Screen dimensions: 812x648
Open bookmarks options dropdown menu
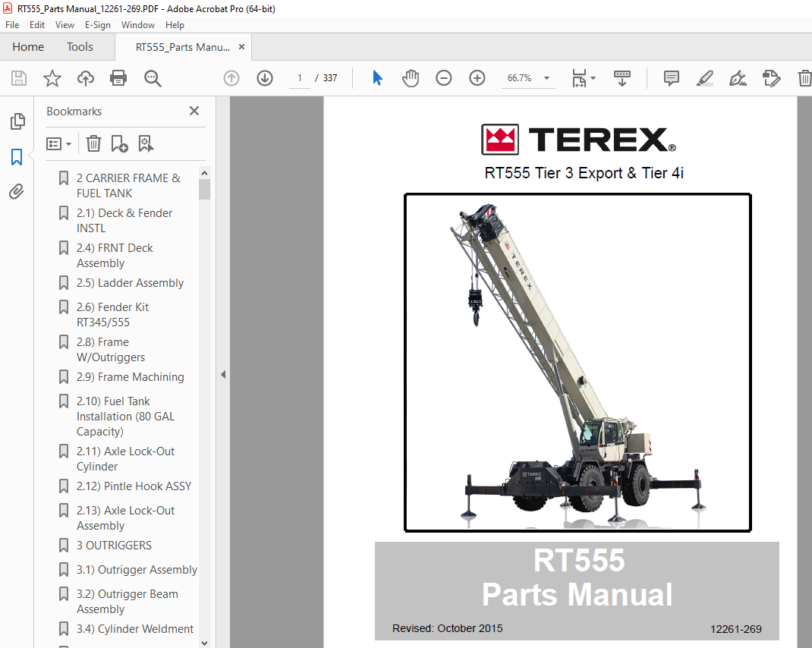[x=58, y=143]
